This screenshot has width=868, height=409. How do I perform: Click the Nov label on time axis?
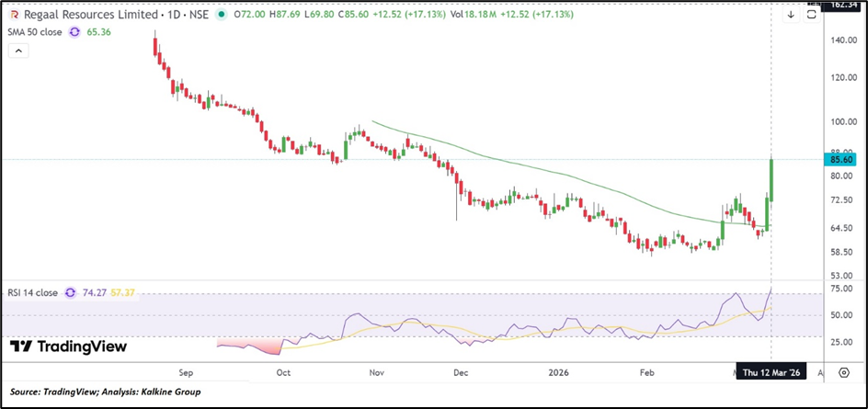coord(374,374)
